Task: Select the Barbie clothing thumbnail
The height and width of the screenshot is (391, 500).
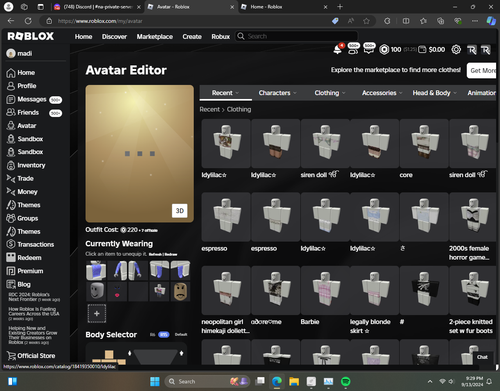Action: coord(325,290)
